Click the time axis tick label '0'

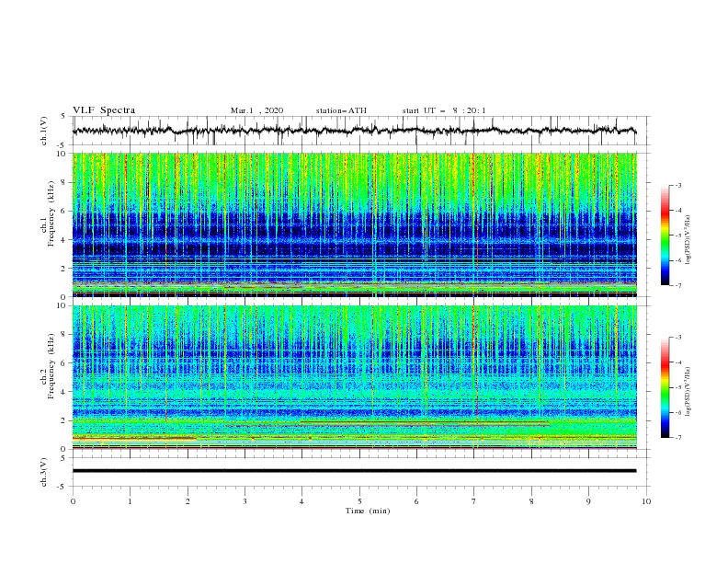pos(73,501)
